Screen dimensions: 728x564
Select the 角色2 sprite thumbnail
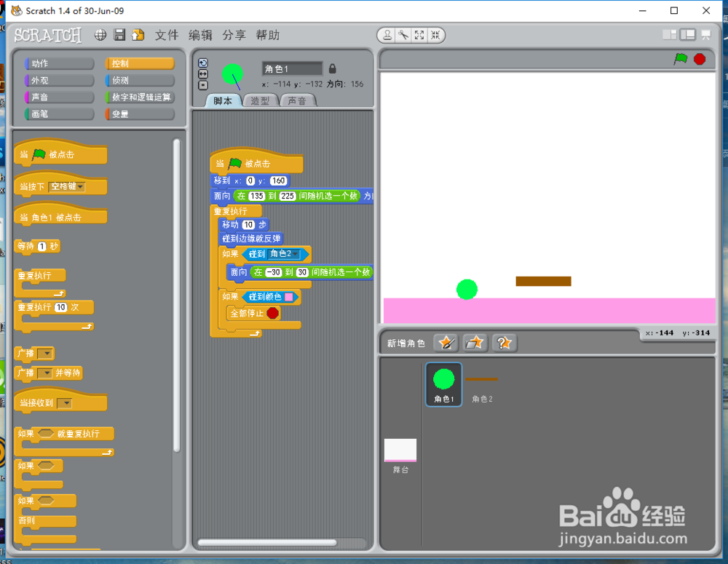tap(482, 386)
